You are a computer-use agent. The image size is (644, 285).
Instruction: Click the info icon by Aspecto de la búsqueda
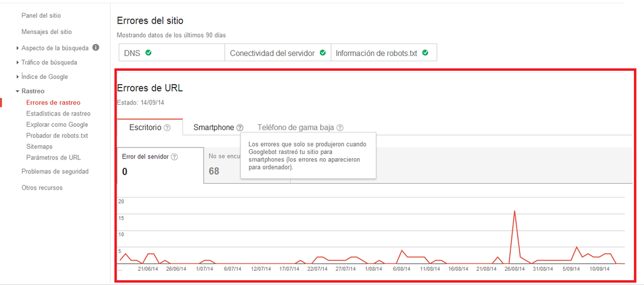coord(96,47)
